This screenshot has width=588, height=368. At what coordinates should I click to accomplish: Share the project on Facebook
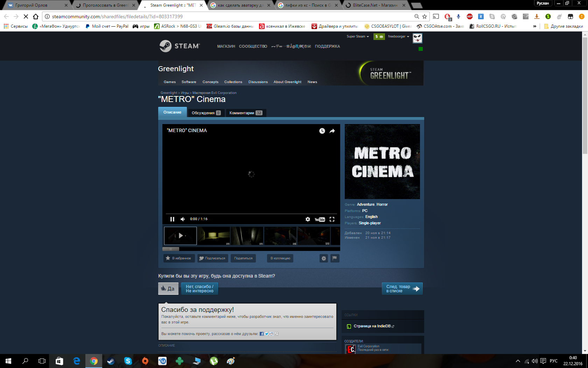tap(261, 334)
